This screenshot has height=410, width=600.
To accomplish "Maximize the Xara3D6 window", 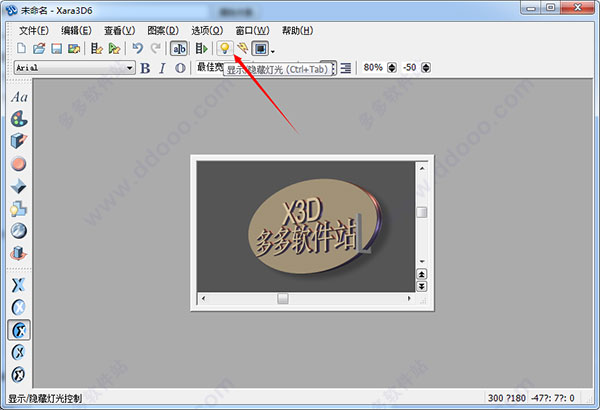I will (551, 7).
